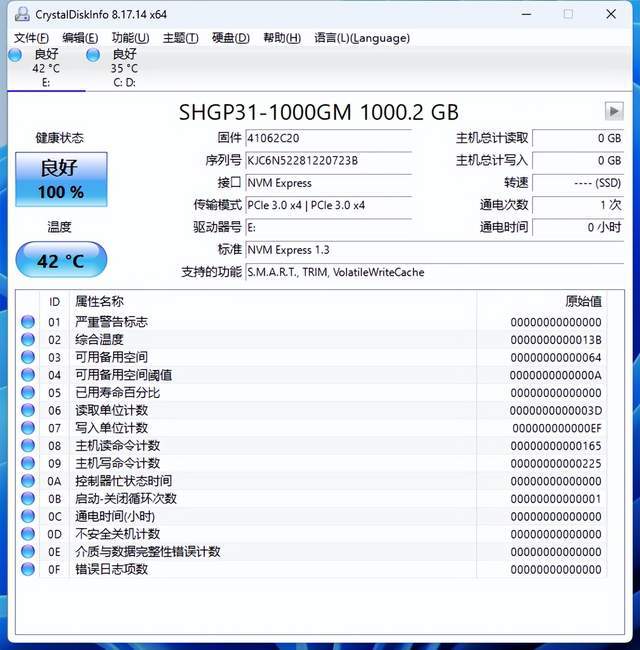Click raw value 0000000000000A
The image size is (640, 650).
click(x=556, y=375)
